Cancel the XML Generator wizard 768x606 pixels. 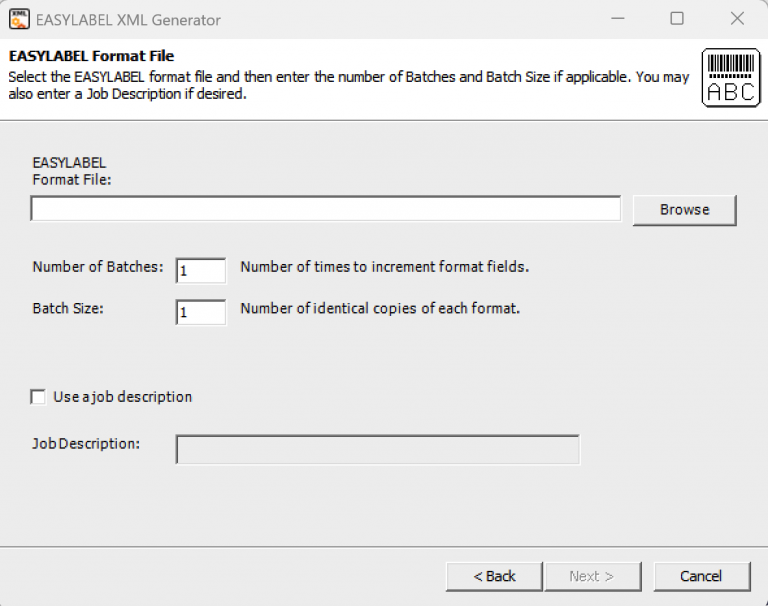click(x=701, y=576)
